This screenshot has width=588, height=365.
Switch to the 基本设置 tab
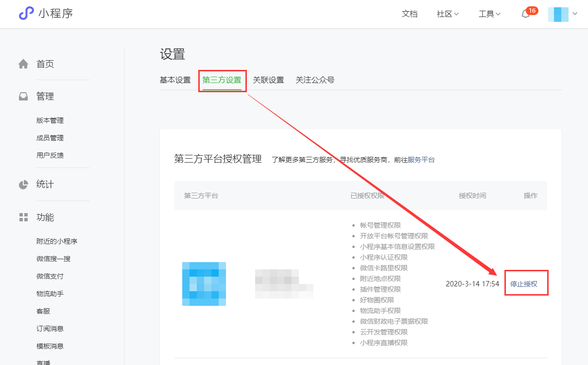[175, 80]
